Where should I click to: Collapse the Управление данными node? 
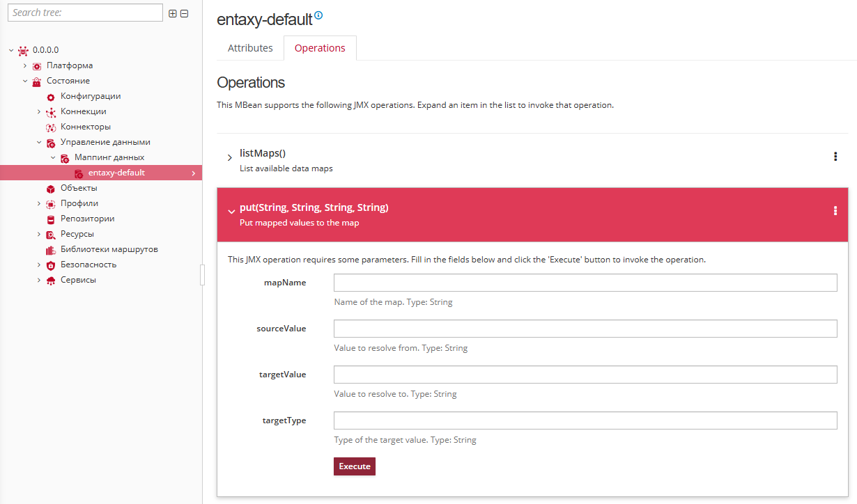point(39,142)
